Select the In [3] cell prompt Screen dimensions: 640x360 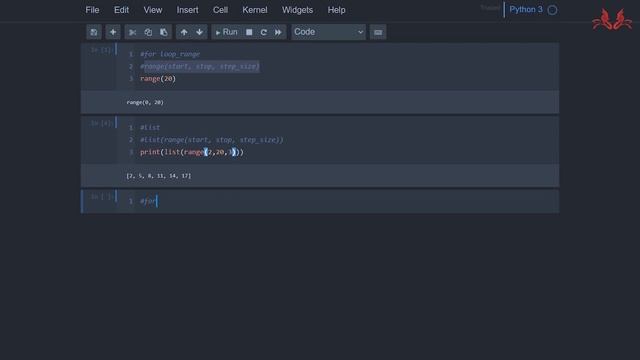coord(100,50)
